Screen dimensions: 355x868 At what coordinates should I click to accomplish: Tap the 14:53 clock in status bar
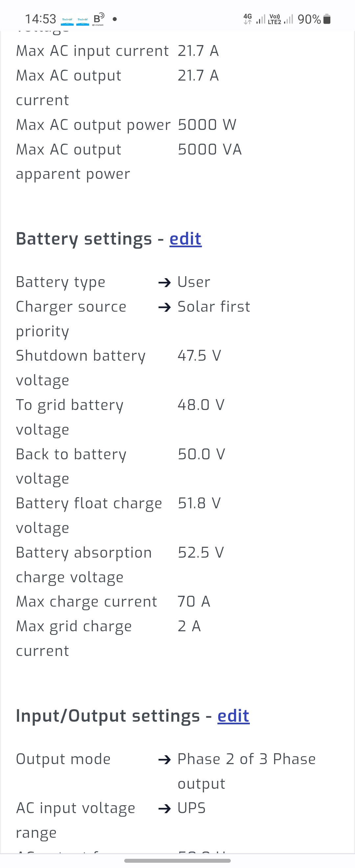click(40, 19)
